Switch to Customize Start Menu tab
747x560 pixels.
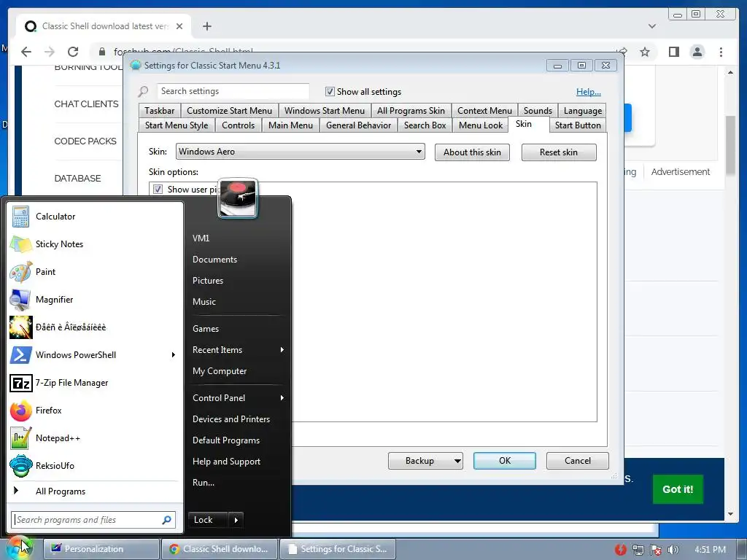click(x=229, y=111)
